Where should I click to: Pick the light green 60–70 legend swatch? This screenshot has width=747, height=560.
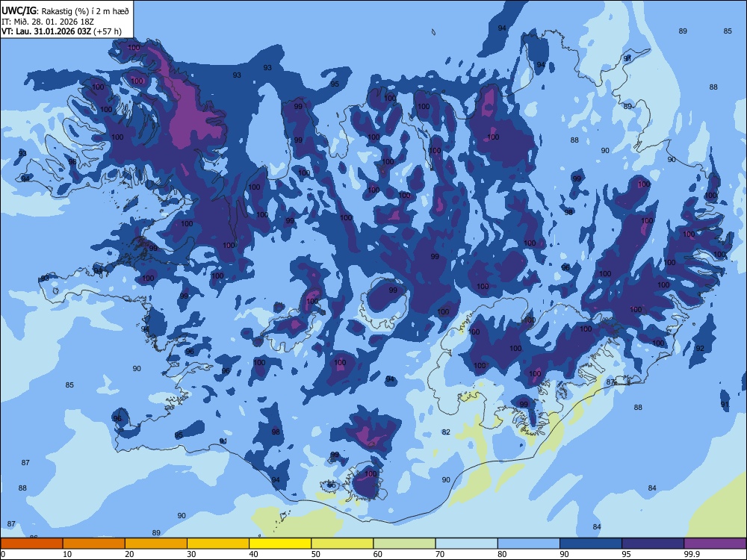tap(404, 544)
